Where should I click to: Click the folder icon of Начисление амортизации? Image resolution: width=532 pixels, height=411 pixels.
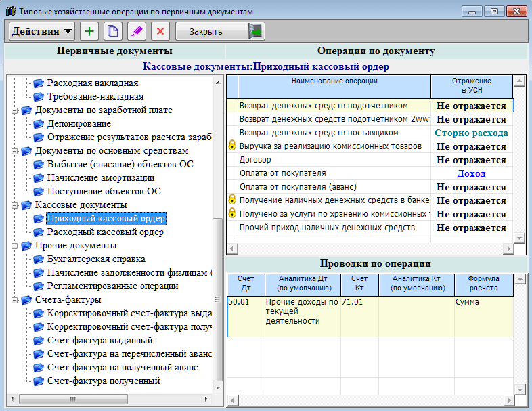(x=39, y=178)
